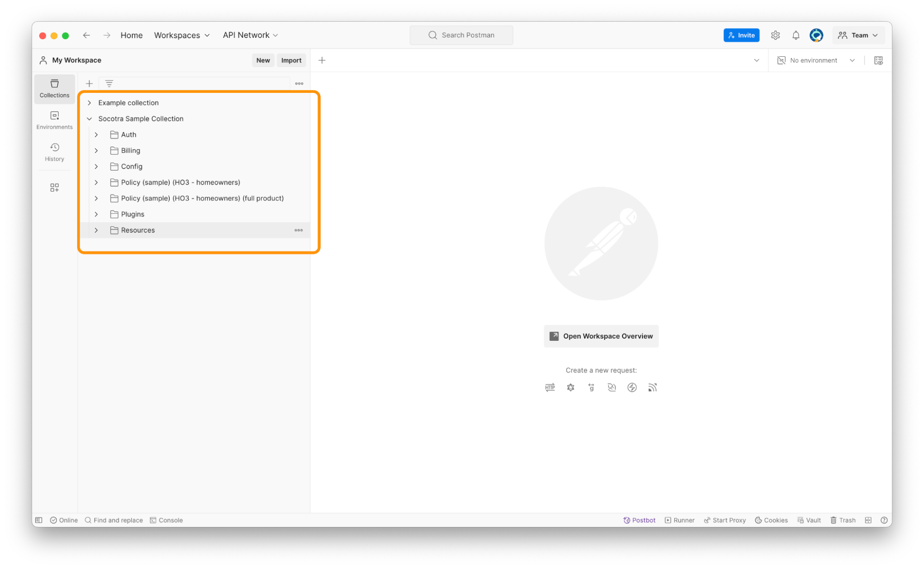Screen dimensions: 924x569
Task: Click the Open Workspace Overview button
Action: 601,336
